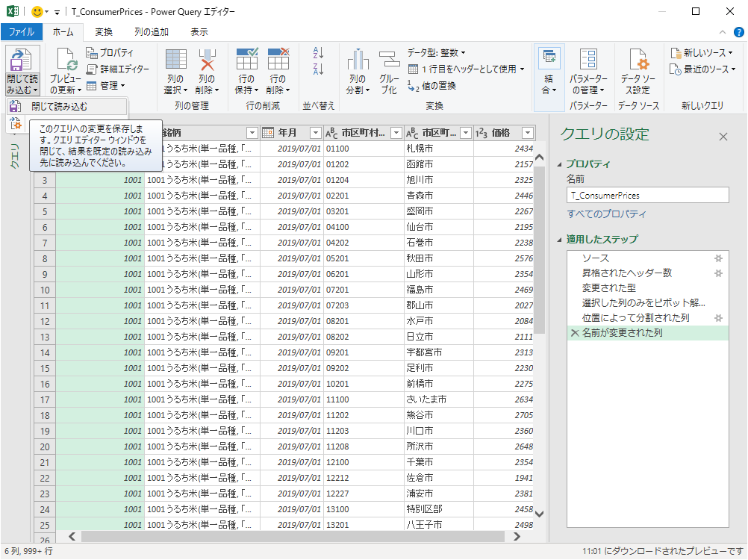Collapse the 適用したステップ section
The image size is (748, 560).
[561, 239]
